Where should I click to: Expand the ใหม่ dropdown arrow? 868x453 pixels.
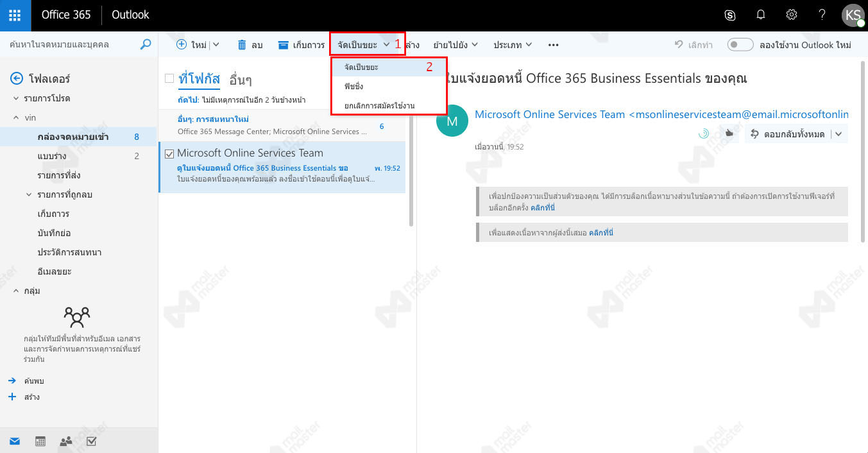click(x=216, y=45)
